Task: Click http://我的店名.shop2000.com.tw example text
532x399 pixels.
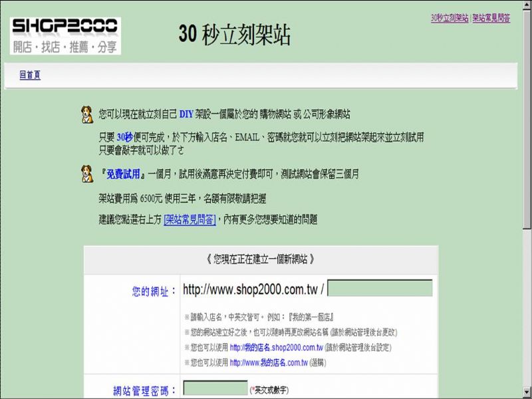Action: tap(276, 347)
